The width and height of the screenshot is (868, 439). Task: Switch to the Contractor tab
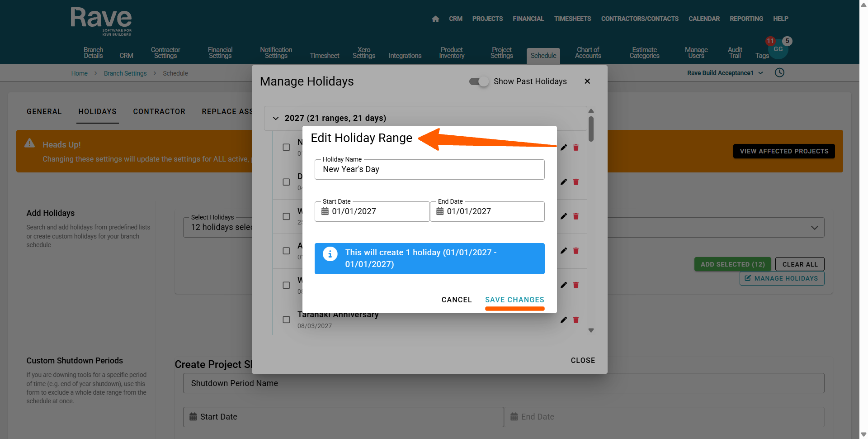(159, 111)
